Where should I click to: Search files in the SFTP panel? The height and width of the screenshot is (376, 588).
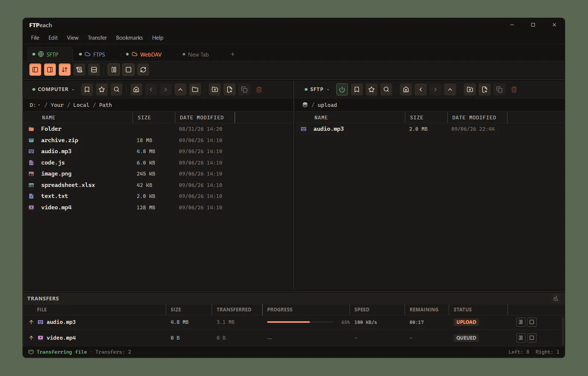click(386, 90)
